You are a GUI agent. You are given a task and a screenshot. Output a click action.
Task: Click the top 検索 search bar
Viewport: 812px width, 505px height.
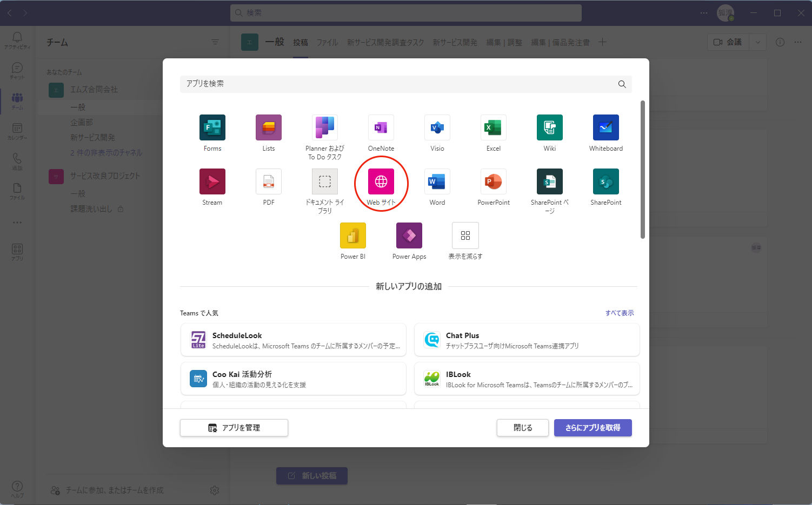(x=406, y=13)
